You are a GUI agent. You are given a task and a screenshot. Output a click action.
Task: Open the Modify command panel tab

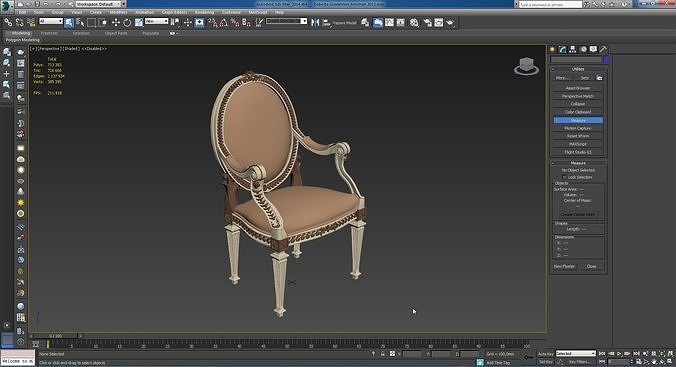coord(562,49)
